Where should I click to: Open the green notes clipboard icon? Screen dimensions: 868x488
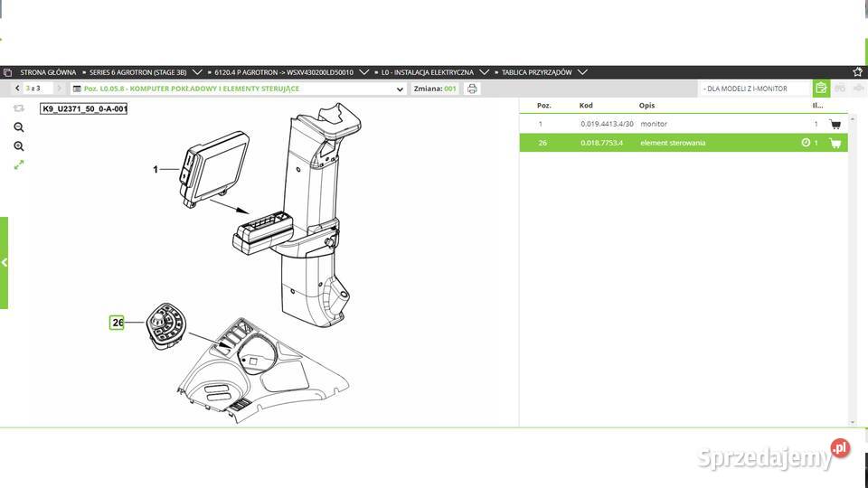(x=820, y=89)
